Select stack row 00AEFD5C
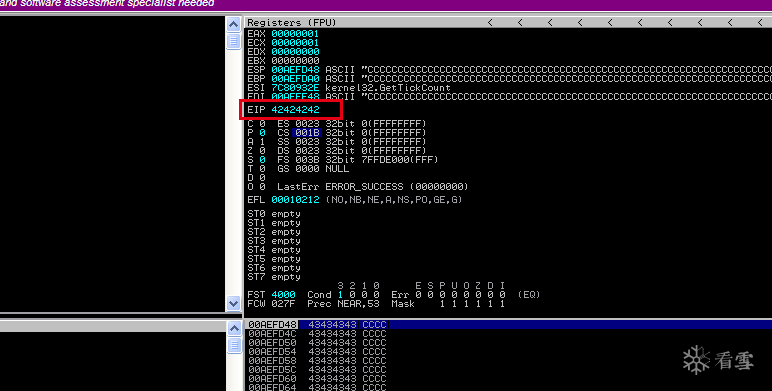The image size is (772, 391). coord(317,369)
